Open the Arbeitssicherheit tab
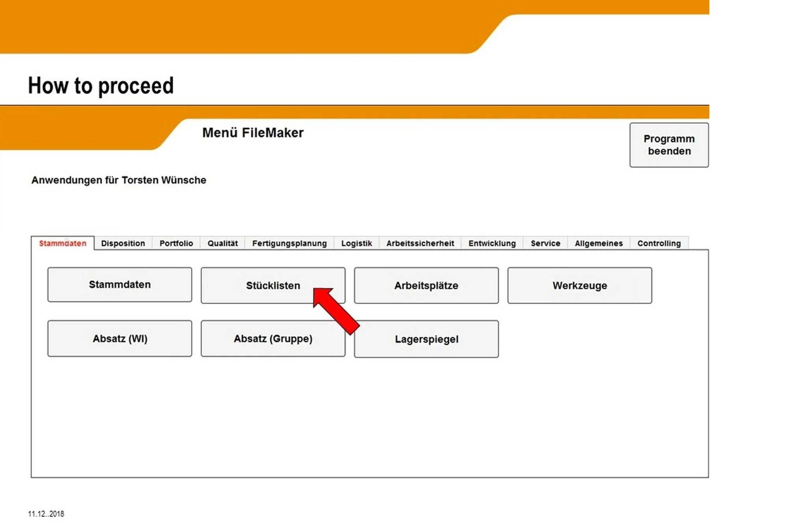The height and width of the screenshot is (532, 798). click(x=420, y=243)
